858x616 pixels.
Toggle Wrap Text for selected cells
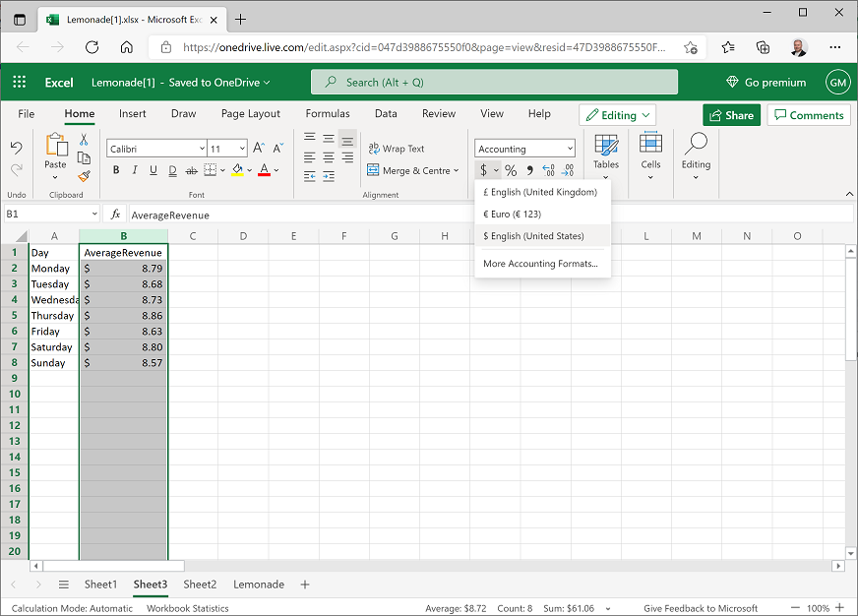[x=397, y=149]
